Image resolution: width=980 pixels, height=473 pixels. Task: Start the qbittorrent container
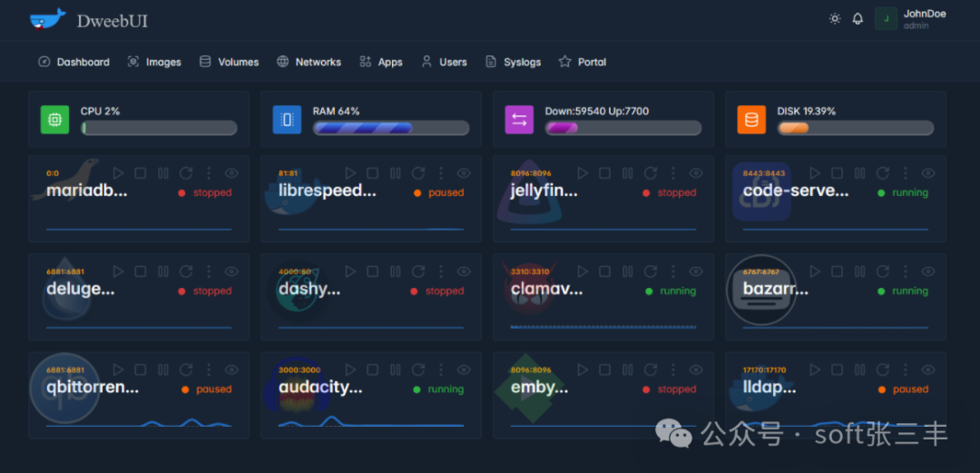[118, 370]
